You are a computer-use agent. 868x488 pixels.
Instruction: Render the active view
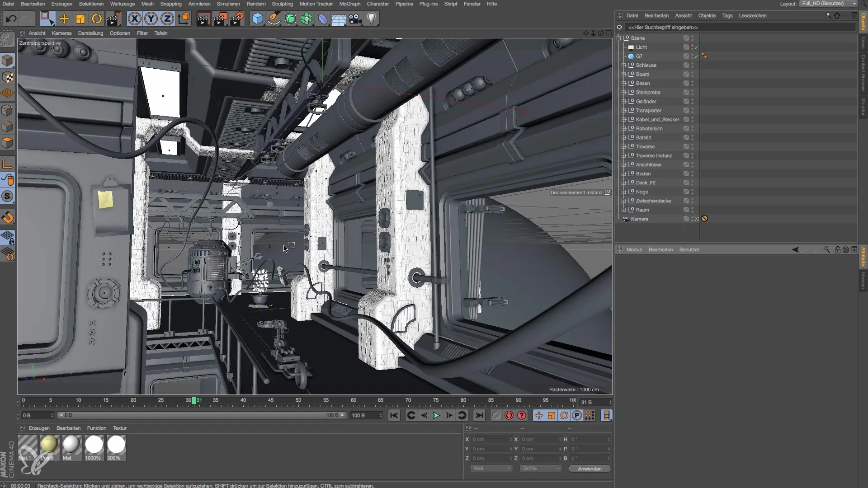(x=203, y=19)
